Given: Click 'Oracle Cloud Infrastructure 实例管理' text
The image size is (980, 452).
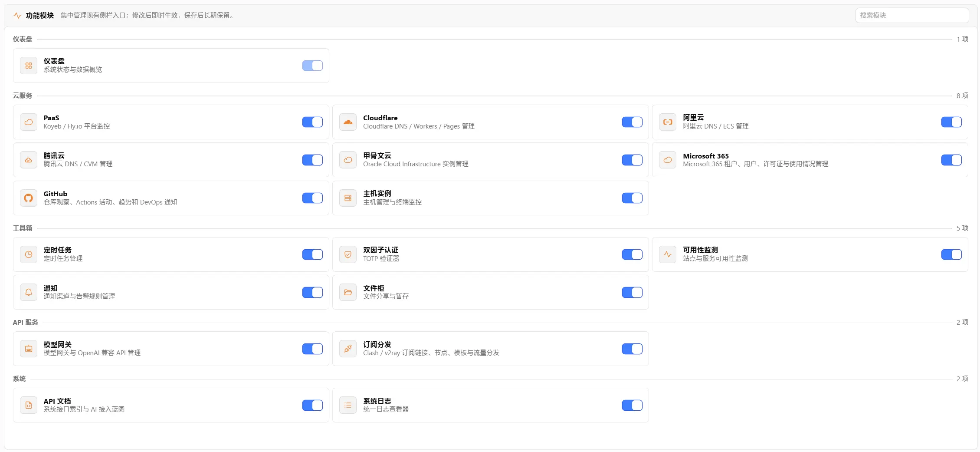Looking at the screenshot, I should [x=416, y=164].
